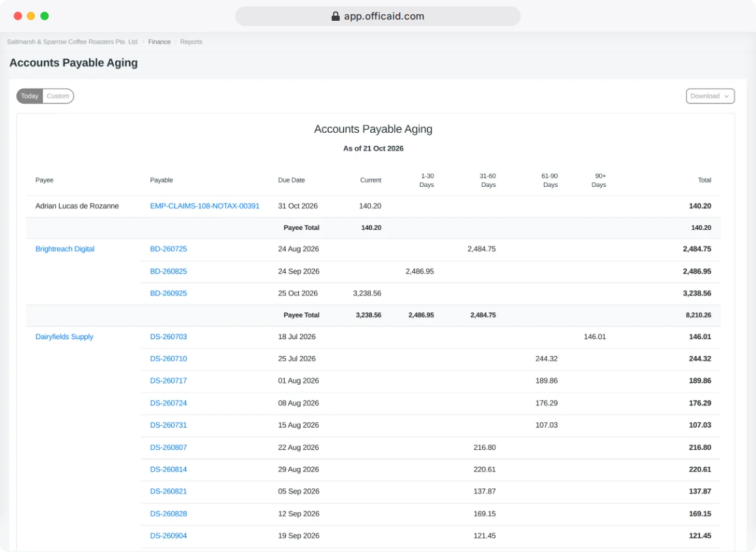Image resolution: width=756 pixels, height=552 pixels.
Task: Open payable DS-260814
Action: coord(169,469)
